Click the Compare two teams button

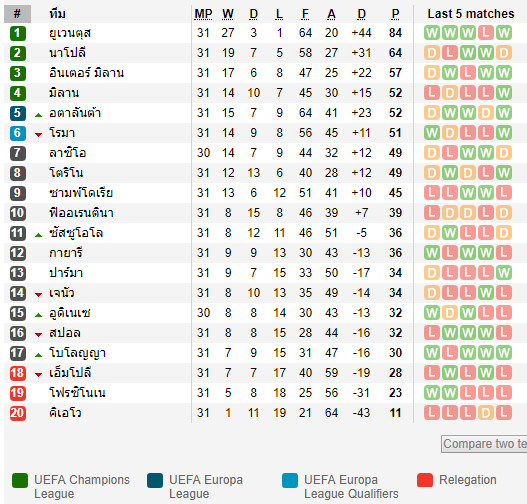[484, 444]
